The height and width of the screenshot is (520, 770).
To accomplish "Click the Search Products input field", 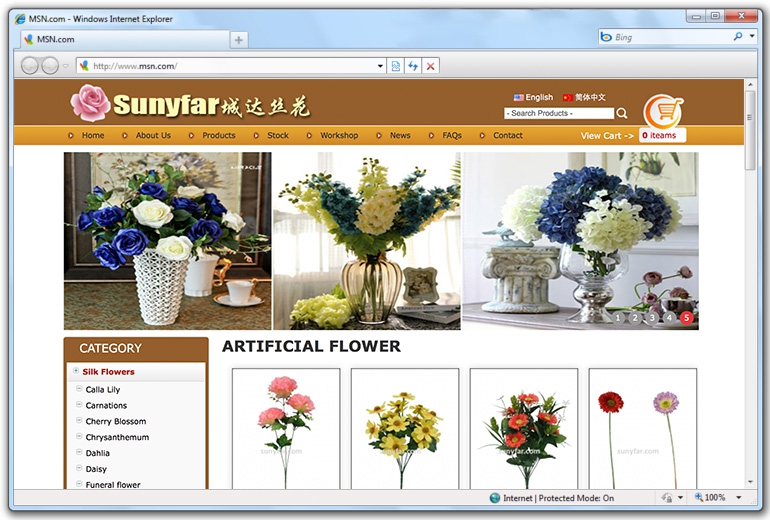I will [x=559, y=113].
